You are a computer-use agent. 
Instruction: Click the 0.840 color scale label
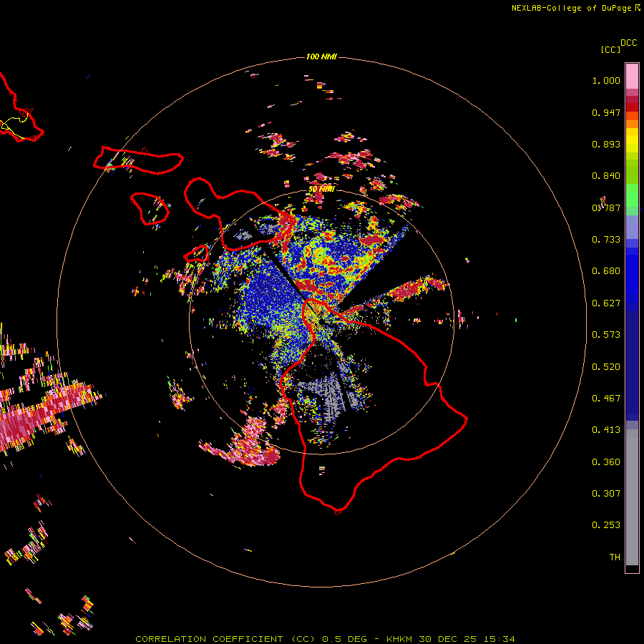pyautogui.click(x=606, y=176)
